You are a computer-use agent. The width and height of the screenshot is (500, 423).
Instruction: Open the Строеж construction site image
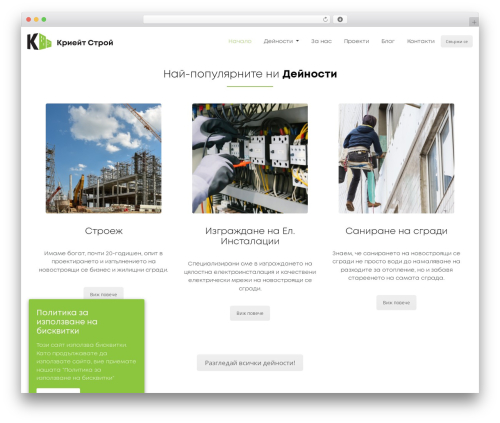103,158
